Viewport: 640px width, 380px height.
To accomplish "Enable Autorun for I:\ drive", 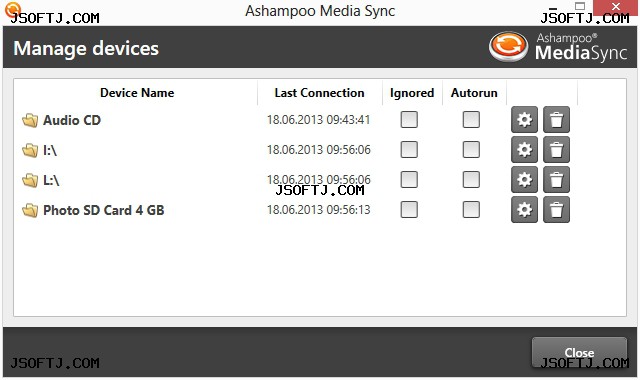I will click(x=471, y=150).
